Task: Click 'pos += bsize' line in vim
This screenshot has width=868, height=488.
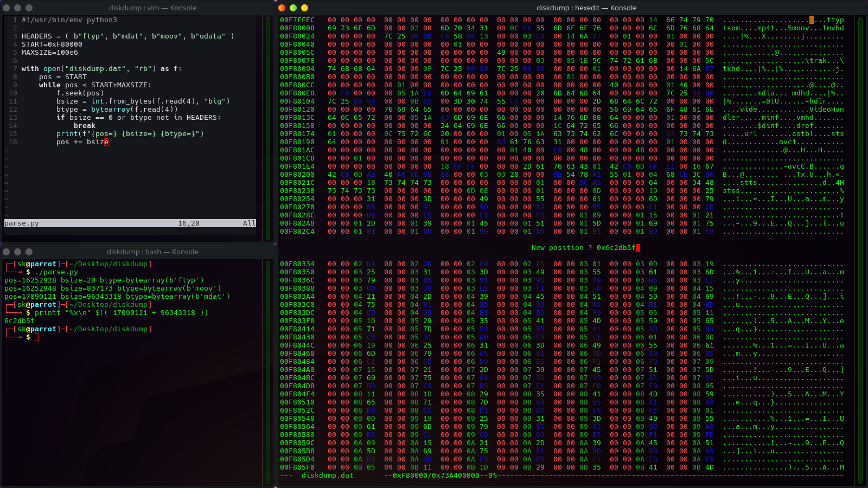Action: pos(82,142)
